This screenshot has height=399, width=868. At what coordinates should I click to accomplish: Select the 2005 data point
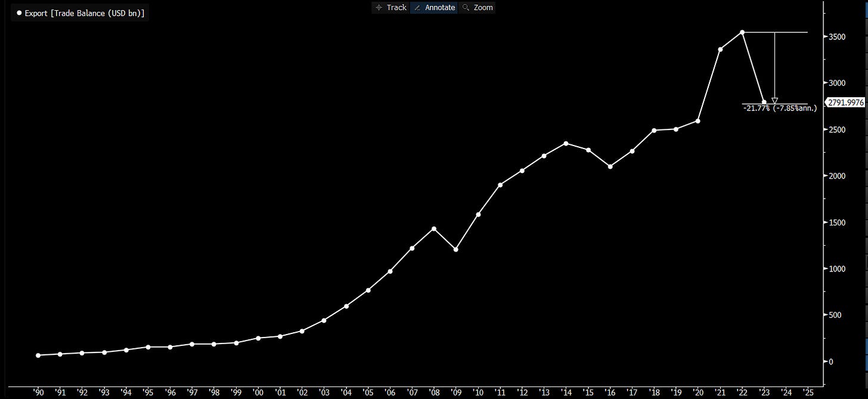(x=368, y=290)
